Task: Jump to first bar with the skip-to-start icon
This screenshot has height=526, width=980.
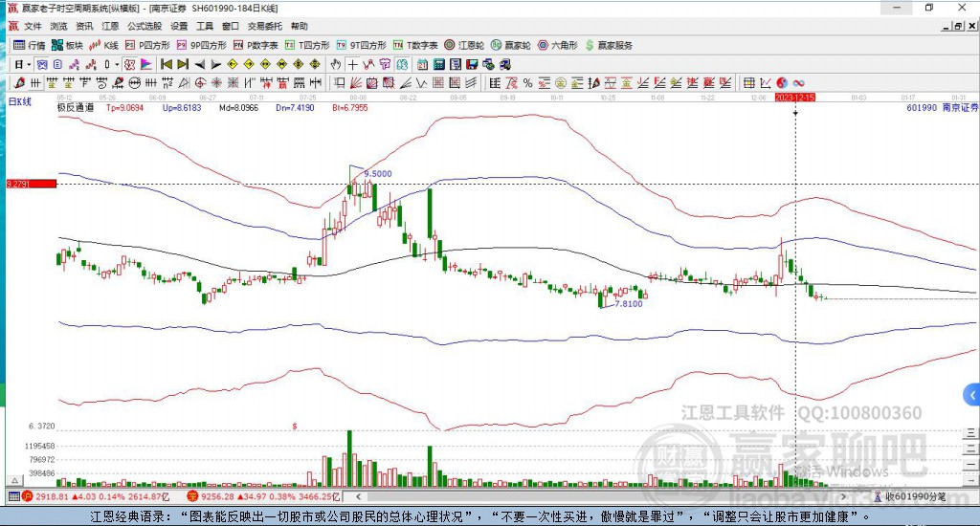Action: tap(167, 64)
